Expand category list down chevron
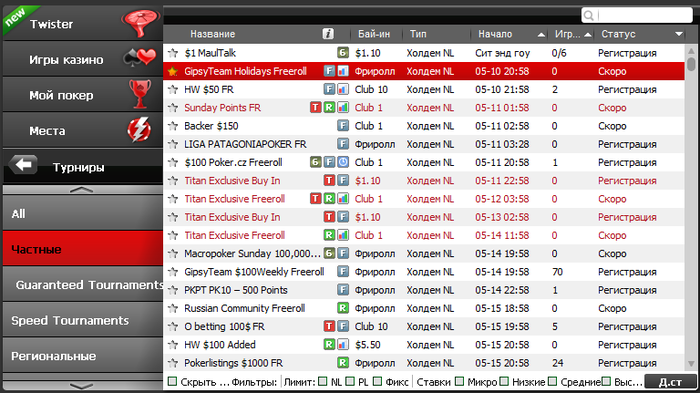The width and height of the screenshot is (700, 393). pyautogui.click(x=82, y=386)
